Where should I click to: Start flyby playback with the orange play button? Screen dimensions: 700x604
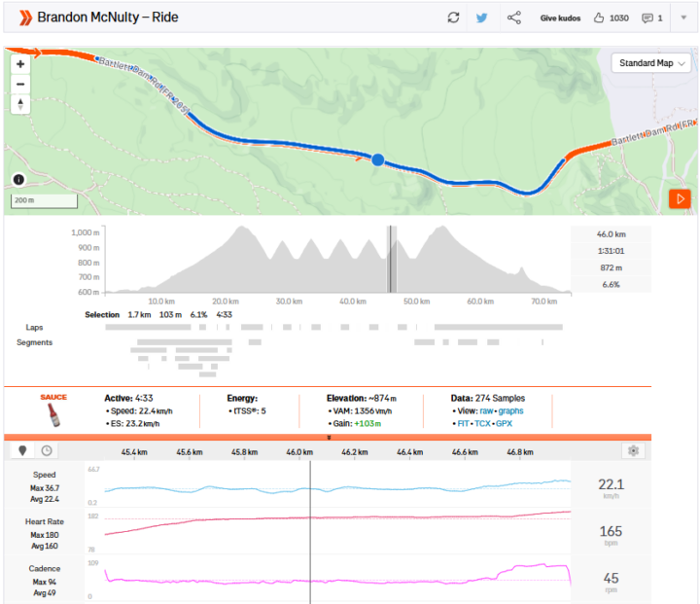[x=680, y=198]
